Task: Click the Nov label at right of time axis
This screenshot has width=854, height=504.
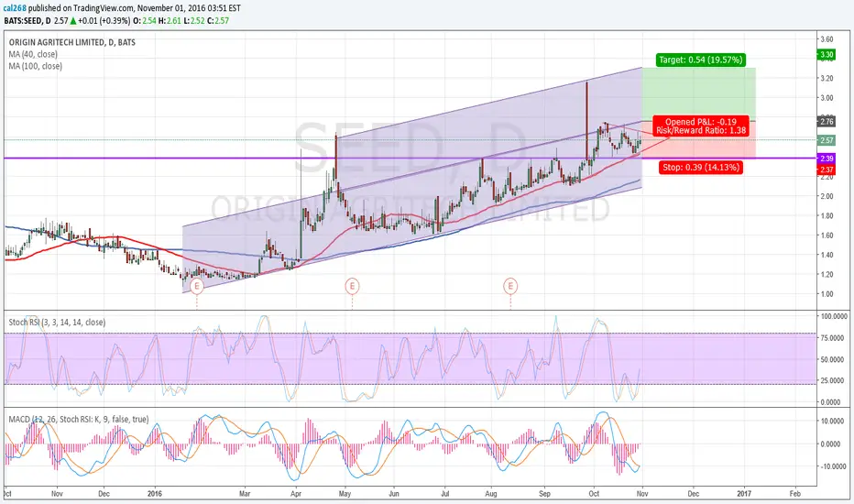Action: (x=642, y=494)
